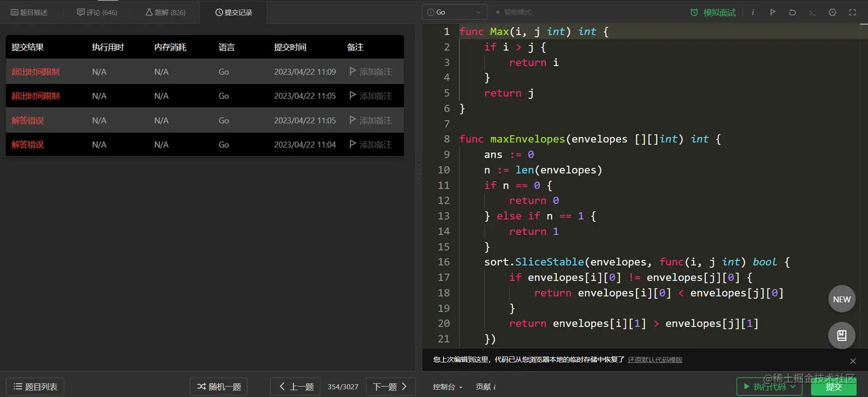Image resolution: width=868 pixels, height=397 pixels.
Task: Click 'sort.SliceStable' on line 16
Action: pyautogui.click(x=534, y=262)
